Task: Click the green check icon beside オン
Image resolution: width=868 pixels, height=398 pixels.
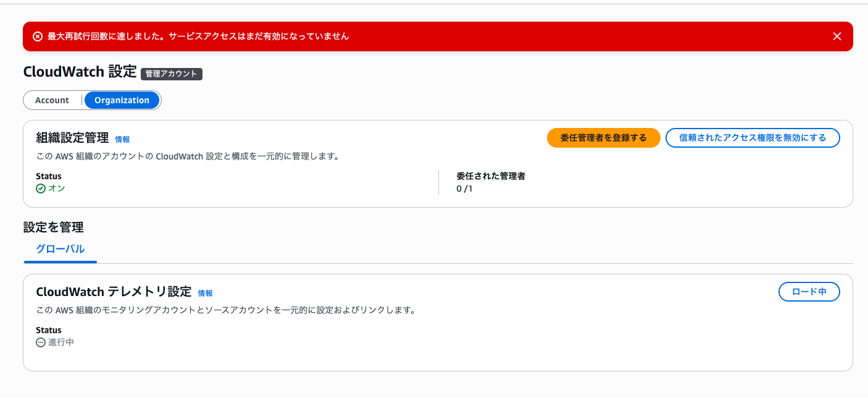Action: pos(41,188)
